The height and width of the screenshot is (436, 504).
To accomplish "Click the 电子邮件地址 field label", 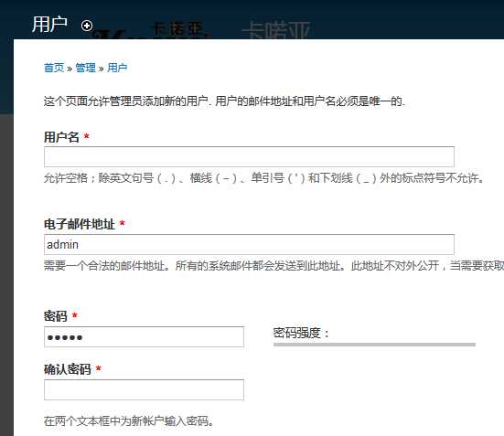I will coord(80,224).
